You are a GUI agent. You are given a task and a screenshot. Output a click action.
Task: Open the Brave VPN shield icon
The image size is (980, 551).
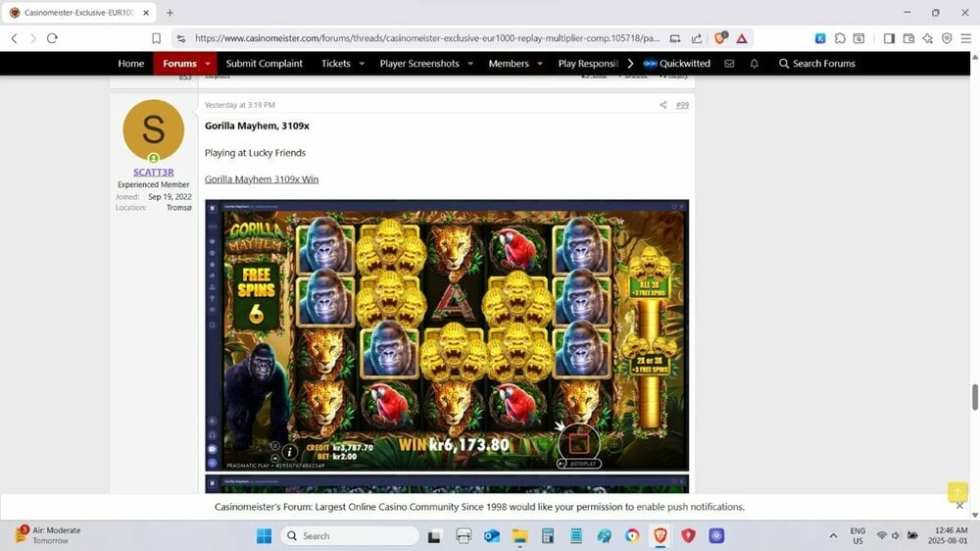(x=947, y=38)
